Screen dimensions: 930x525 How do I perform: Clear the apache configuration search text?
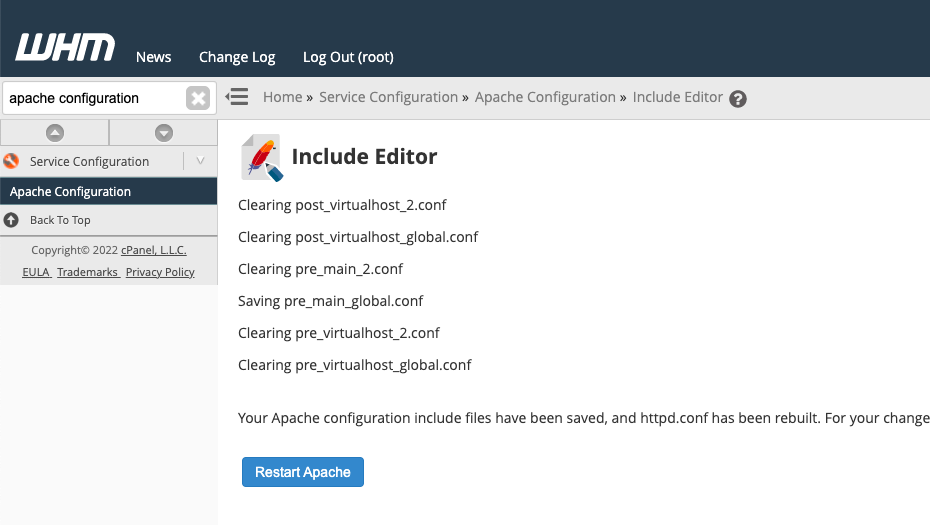coord(198,98)
